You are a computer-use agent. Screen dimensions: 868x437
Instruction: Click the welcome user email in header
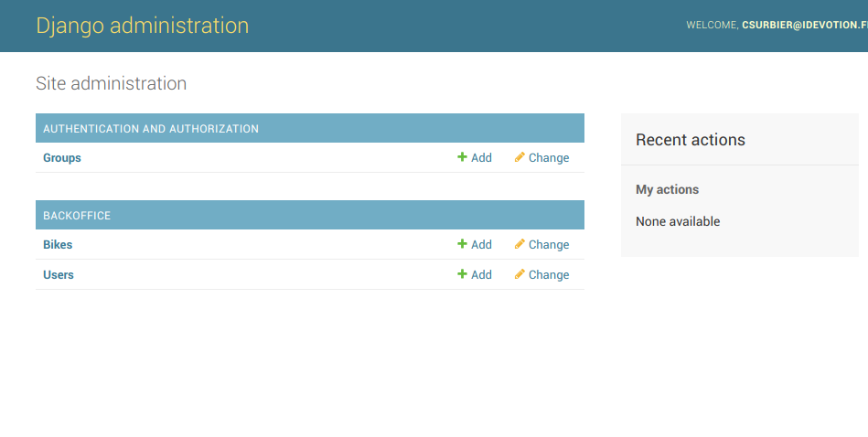click(804, 25)
